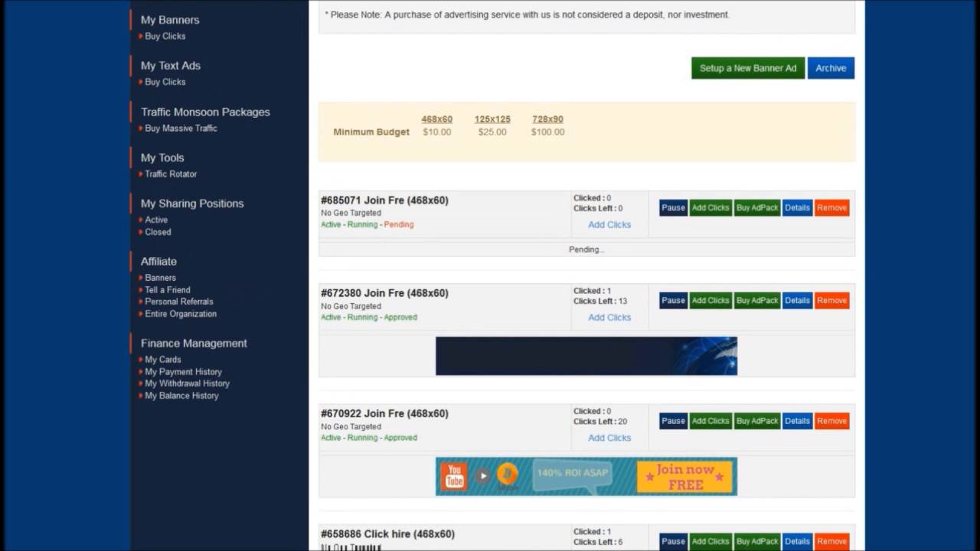Buy AdPack for banner #685071

[757, 208]
